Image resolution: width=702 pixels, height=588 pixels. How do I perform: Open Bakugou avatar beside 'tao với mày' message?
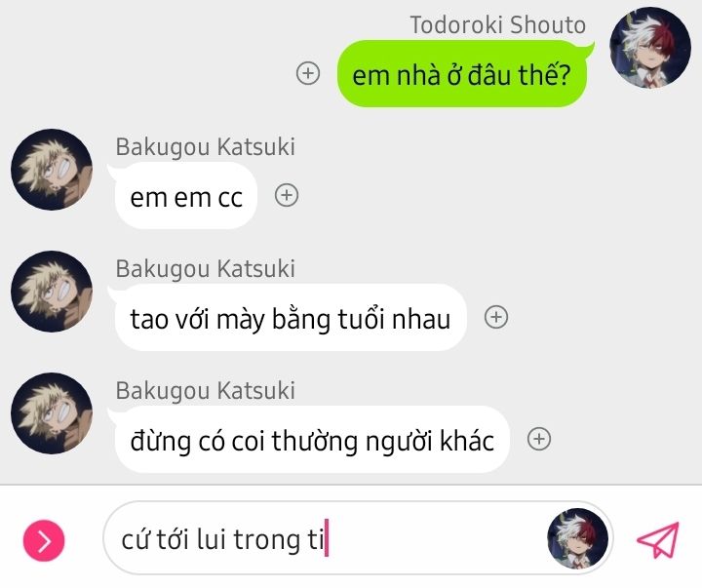click(x=52, y=292)
